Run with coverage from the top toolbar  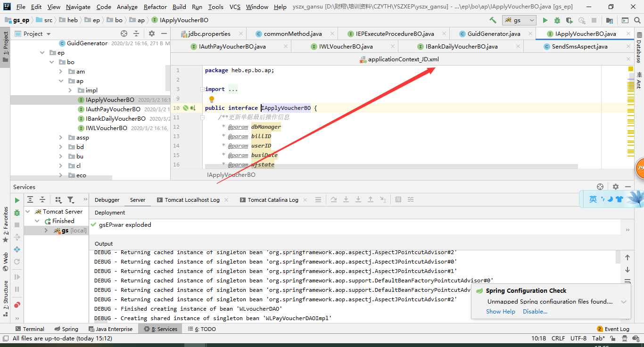[x=570, y=20]
